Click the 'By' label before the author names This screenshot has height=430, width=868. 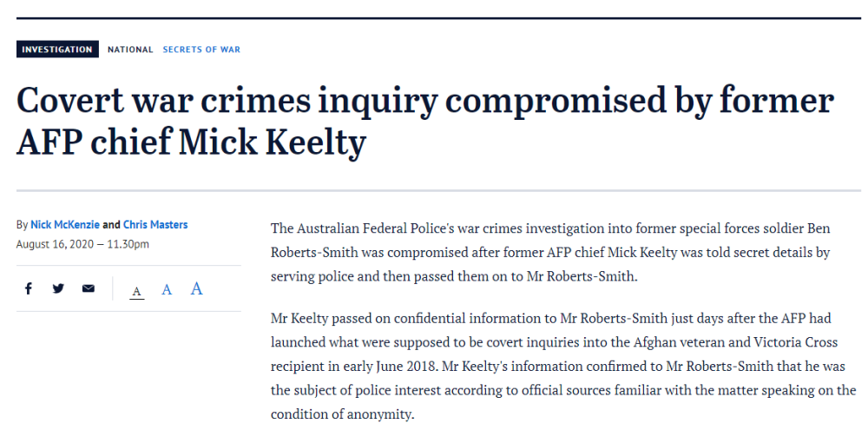coord(22,224)
